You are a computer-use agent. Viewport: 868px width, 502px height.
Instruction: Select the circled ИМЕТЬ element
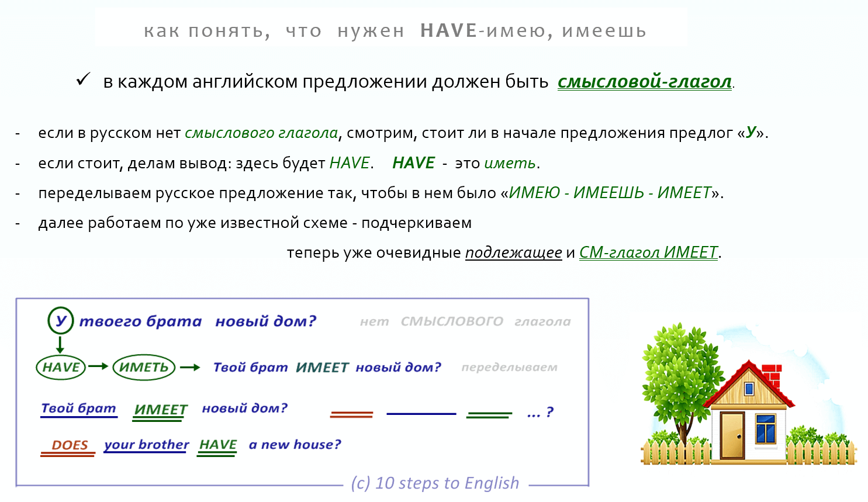click(144, 368)
